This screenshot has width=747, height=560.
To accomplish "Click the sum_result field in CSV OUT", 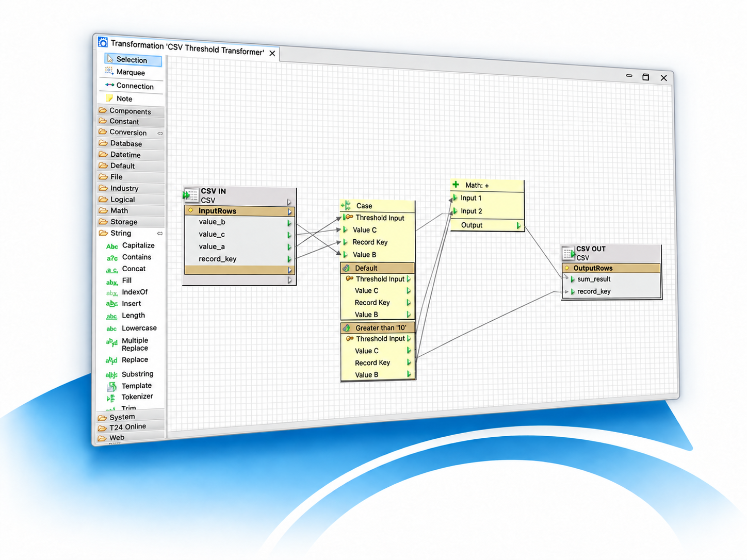I will click(x=611, y=279).
